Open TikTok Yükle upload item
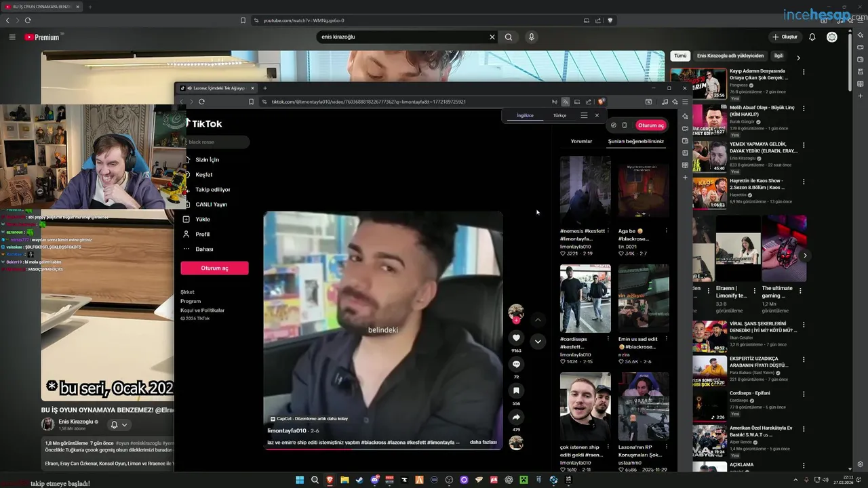Image resolution: width=868 pixels, height=488 pixels. click(x=202, y=220)
